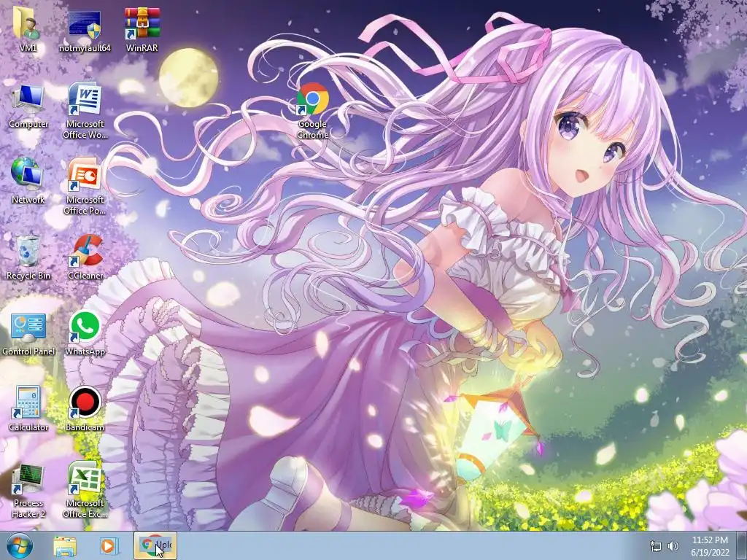
Task: Select the Recycle Bin icon
Action: click(28, 257)
